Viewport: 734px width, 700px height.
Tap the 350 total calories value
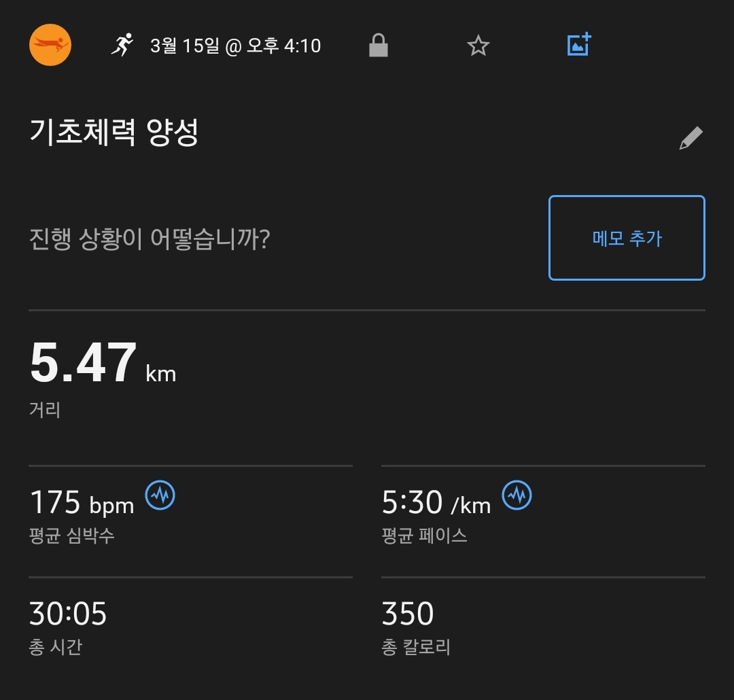coord(408,614)
